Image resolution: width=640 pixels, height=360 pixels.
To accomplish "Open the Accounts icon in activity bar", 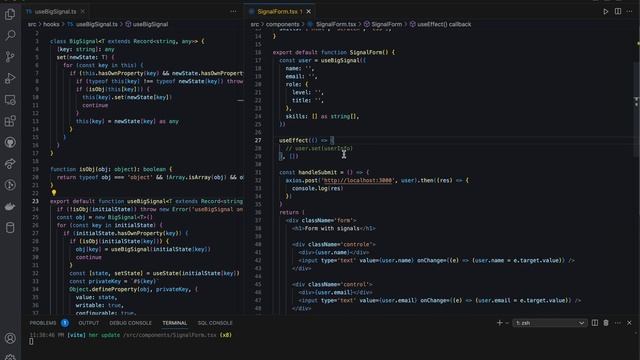I will coord(10,338).
